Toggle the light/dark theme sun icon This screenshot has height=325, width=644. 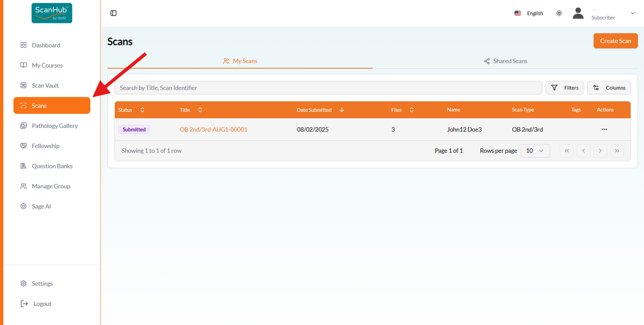tap(559, 13)
